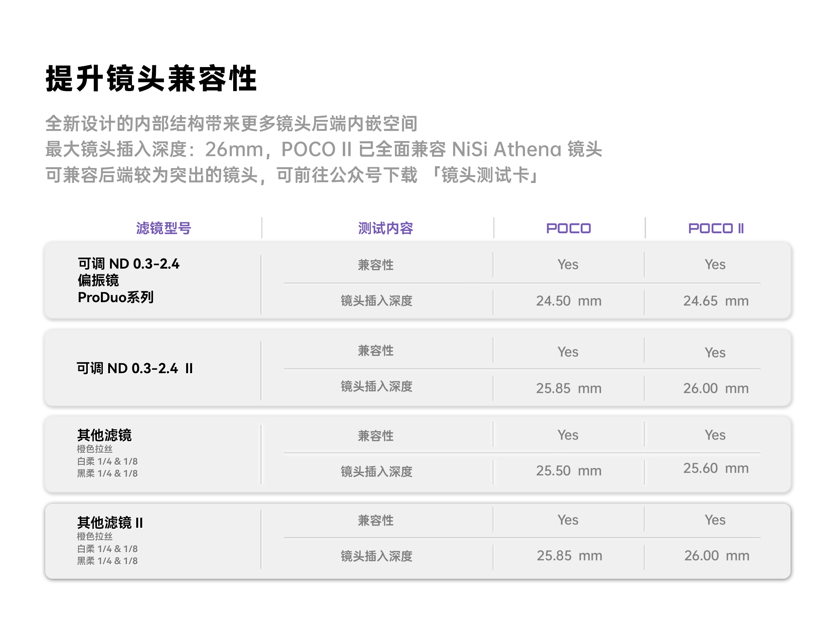Select the value "24.50 mm"

[569, 301]
